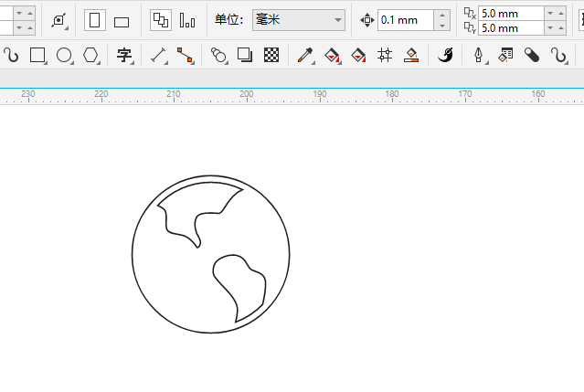Screen dimensions: 584x392
Task: Select the Ellipse tool
Action: (x=64, y=56)
